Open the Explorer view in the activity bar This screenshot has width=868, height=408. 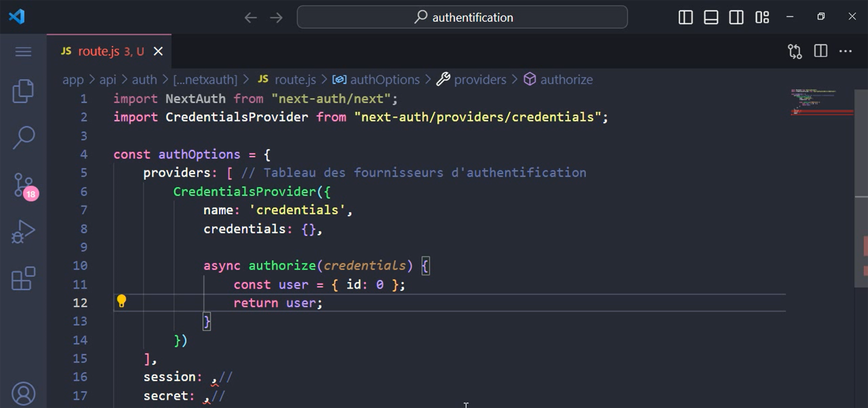pos(23,91)
